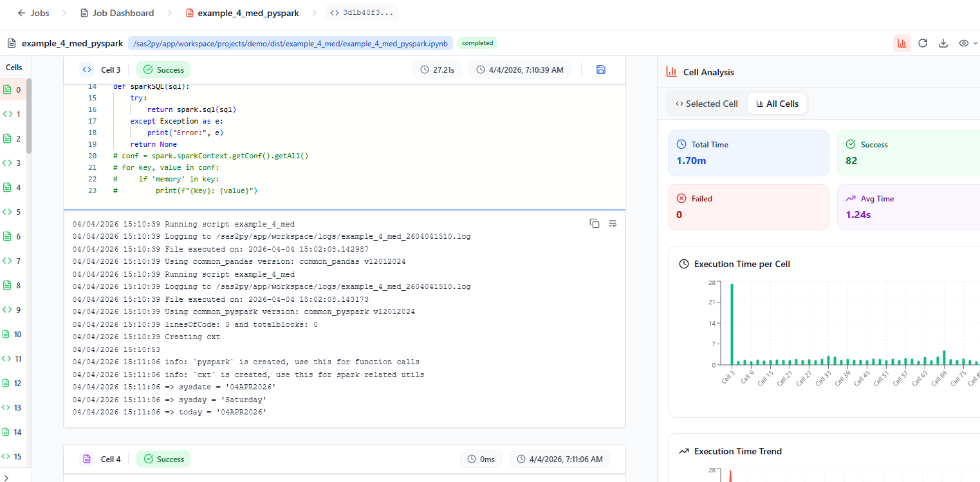This screenshot has height=482, width=980.
Task: Go back to Jobs via the arrow
Action: tap(21, 13)
